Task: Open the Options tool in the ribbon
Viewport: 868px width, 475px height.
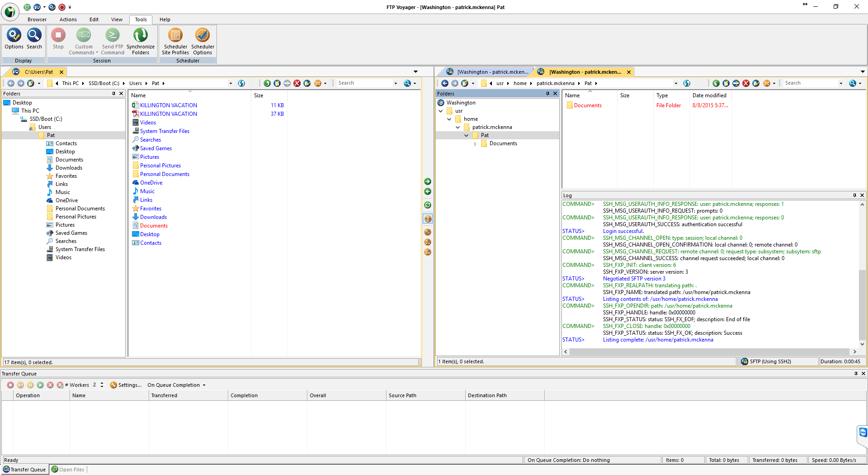Action: [14, 39]
